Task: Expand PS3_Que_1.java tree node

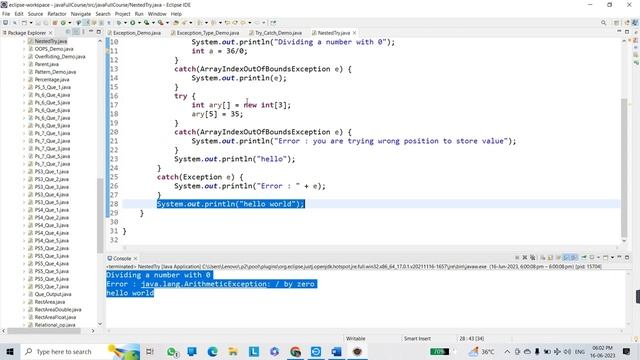Action: point(24,172)
